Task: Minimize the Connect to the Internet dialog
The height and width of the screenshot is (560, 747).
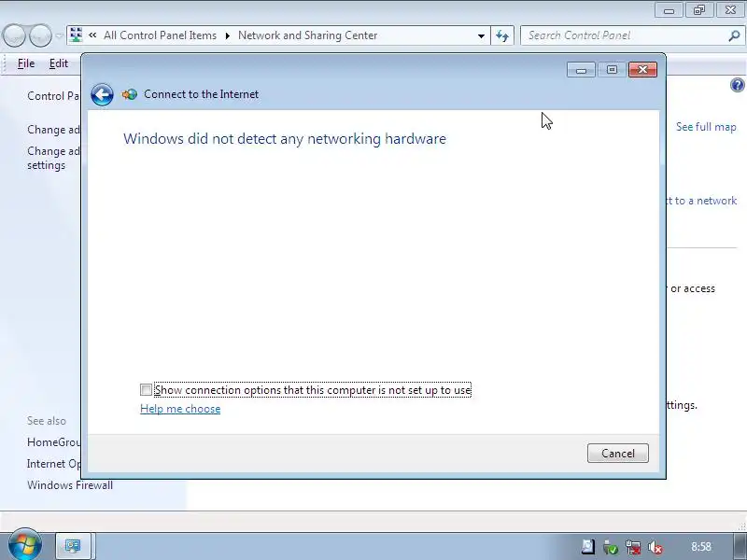Action: (581, 69)
